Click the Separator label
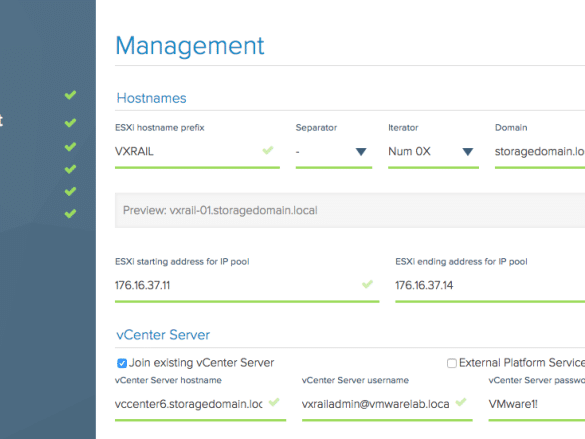Image resolution: width=585 pixels, height=439 pixels. tap(316, 128)
